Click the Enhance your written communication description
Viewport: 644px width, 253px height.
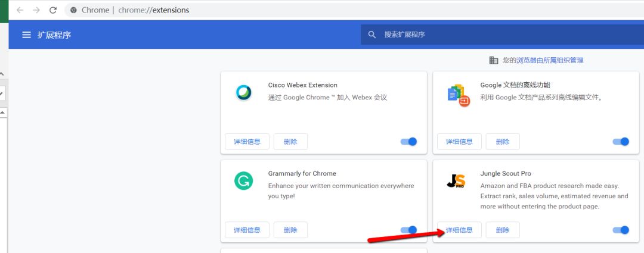click(x=341, y=191)
